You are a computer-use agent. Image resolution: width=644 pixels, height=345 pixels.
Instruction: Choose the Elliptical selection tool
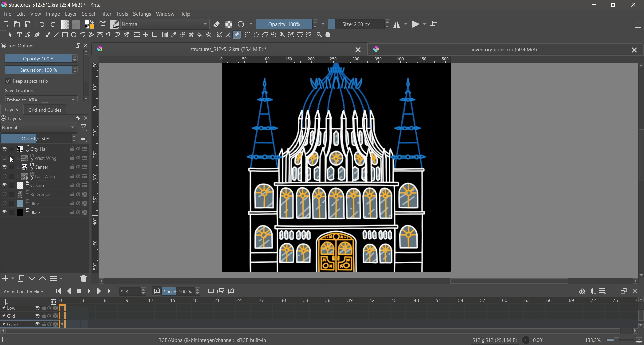point(257,35)
